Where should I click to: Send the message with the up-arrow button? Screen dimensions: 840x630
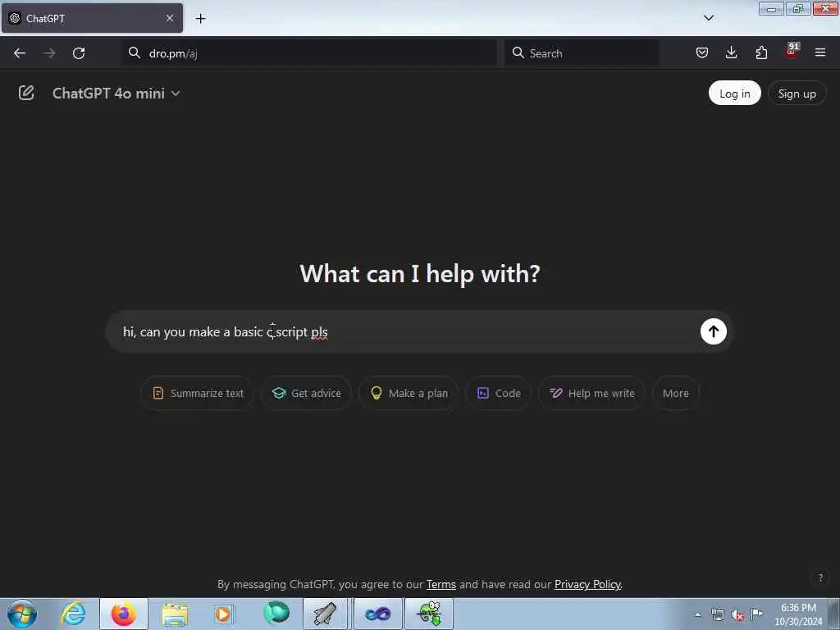(x=713, y=331)
